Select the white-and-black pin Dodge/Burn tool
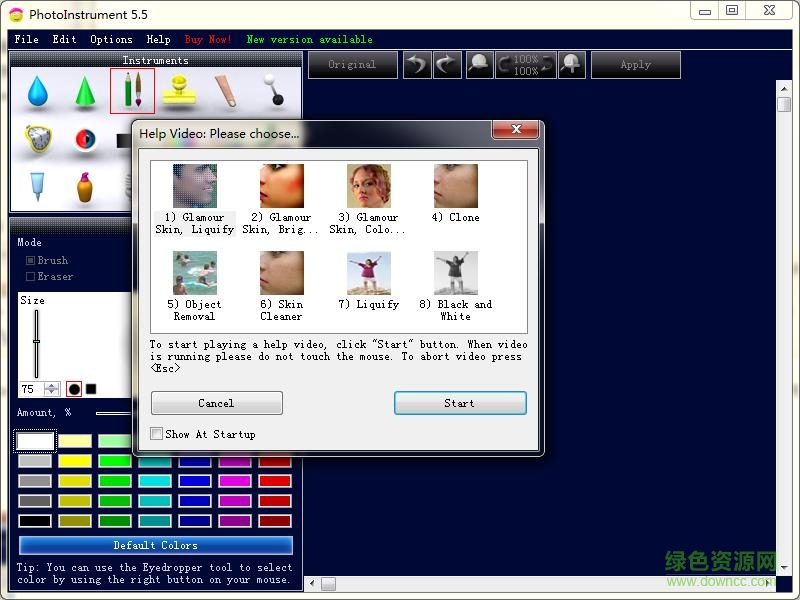Viewport: 800px width, 600px height. (273, 90)
